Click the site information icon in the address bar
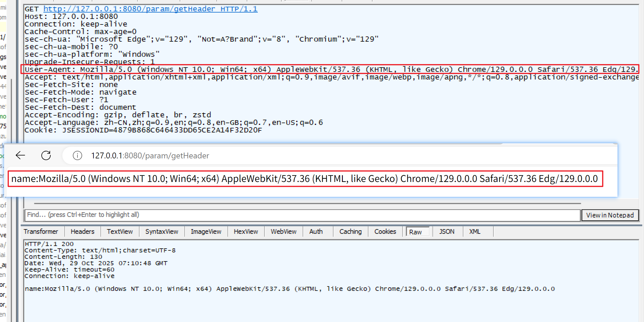The height and width of the screenshot is (322, 644). pyautogui.click(x=77, y=155)
